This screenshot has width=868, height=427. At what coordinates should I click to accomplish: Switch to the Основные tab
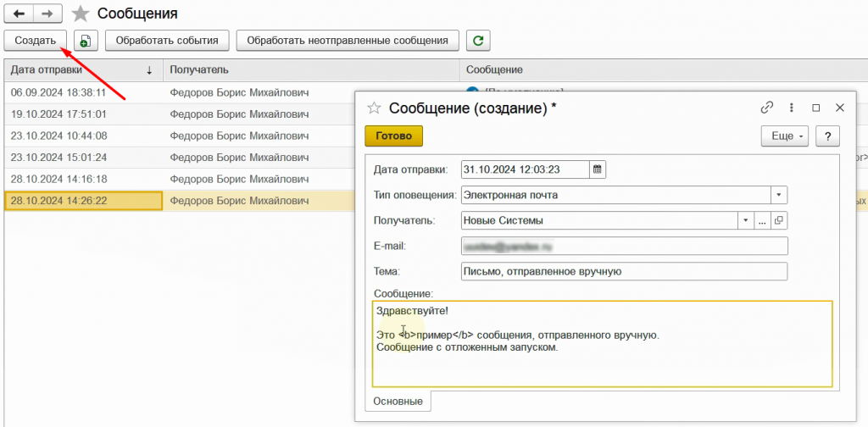[398, 401]
